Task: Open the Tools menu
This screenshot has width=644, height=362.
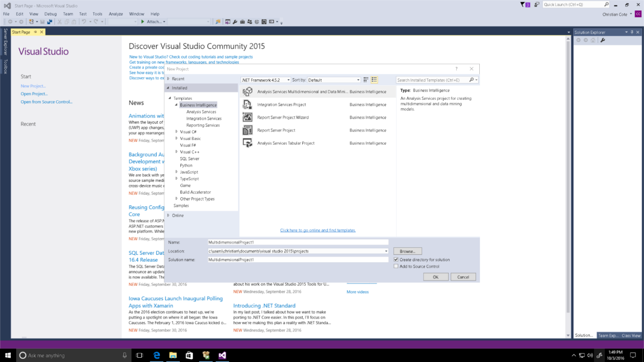Action: coord(97,14)
